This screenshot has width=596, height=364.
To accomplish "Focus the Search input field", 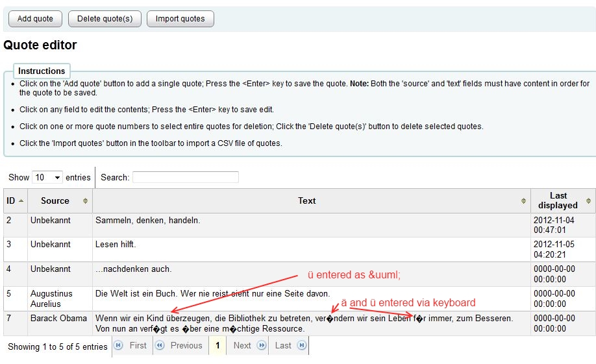I will coord(185,177).
